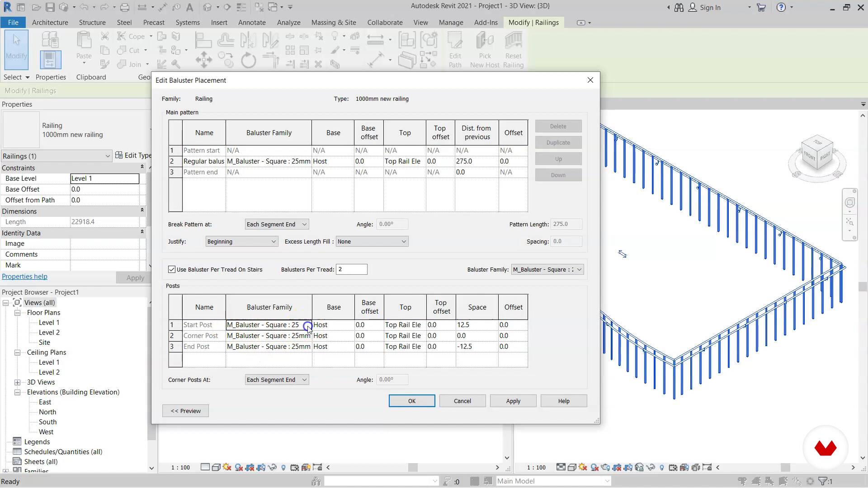
Task: Click Cancel in the baluster dialog
Action: [x=462, y=401]
